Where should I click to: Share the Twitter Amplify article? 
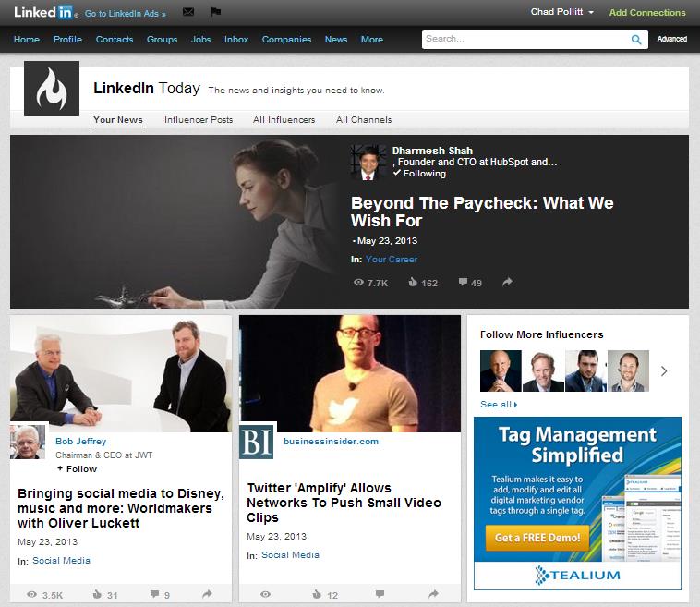point(433,594)
